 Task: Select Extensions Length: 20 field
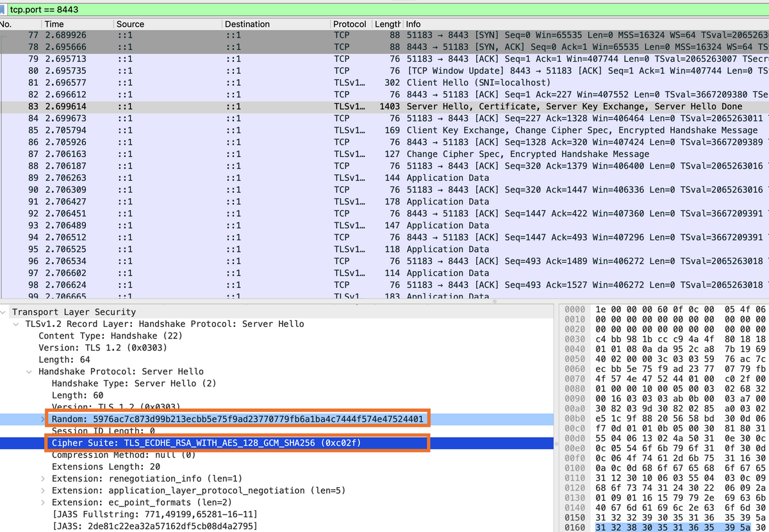[106, 467]
